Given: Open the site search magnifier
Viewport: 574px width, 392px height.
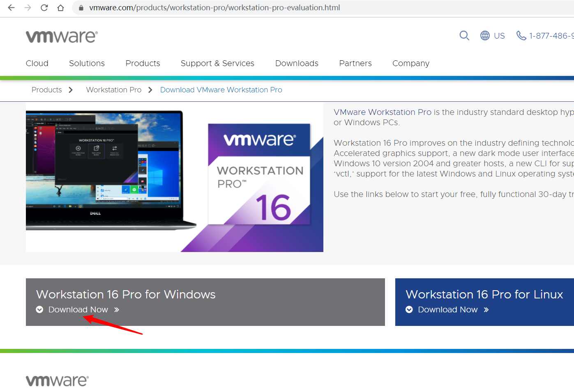Looking at the screenshot, I should point(464,36).
